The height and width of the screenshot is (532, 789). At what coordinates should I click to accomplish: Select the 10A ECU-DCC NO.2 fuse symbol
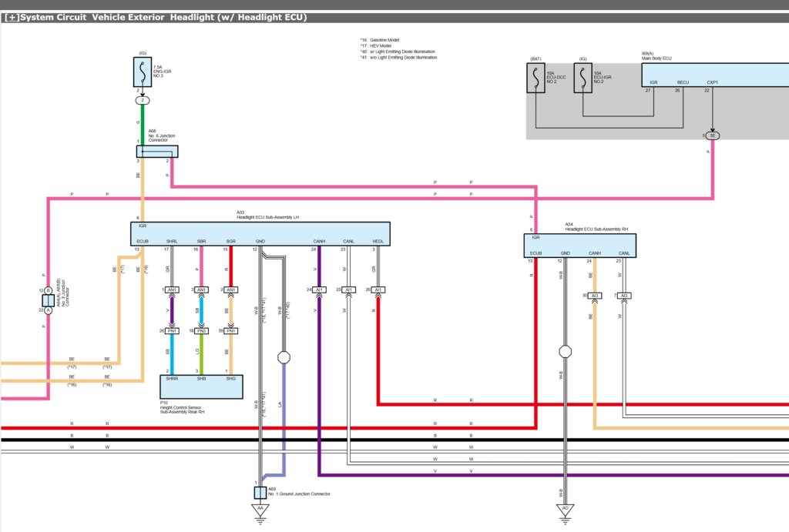(x=536, y=78)
